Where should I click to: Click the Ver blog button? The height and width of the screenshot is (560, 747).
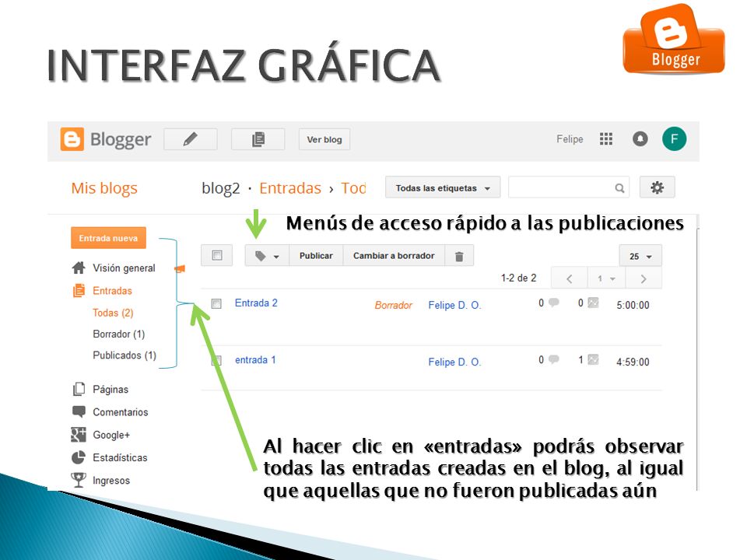pos(324,139)
